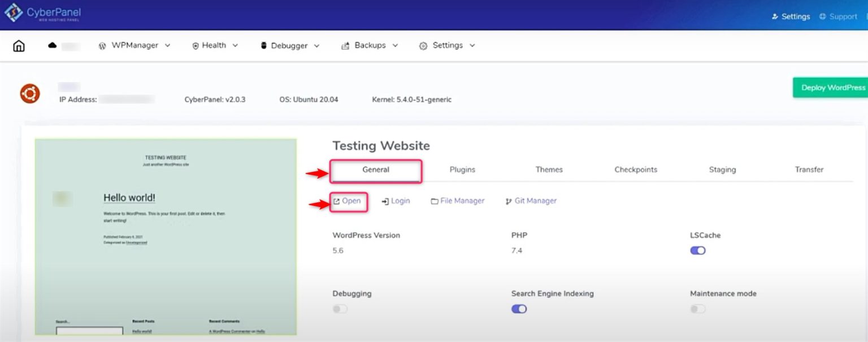
Task: Toggle Search Engine Indexing switch
Action: tap(519, 309)
